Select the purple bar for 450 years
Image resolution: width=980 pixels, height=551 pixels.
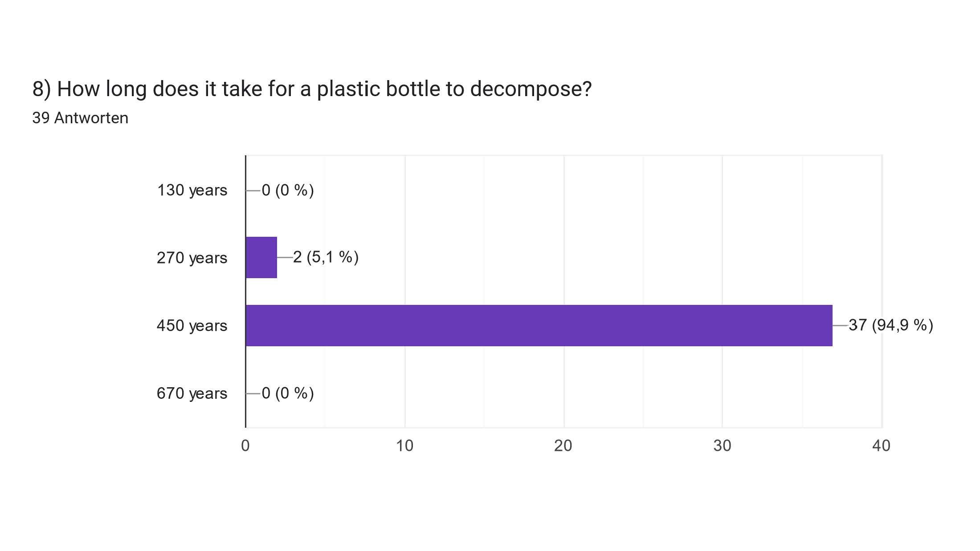[539, 325]
